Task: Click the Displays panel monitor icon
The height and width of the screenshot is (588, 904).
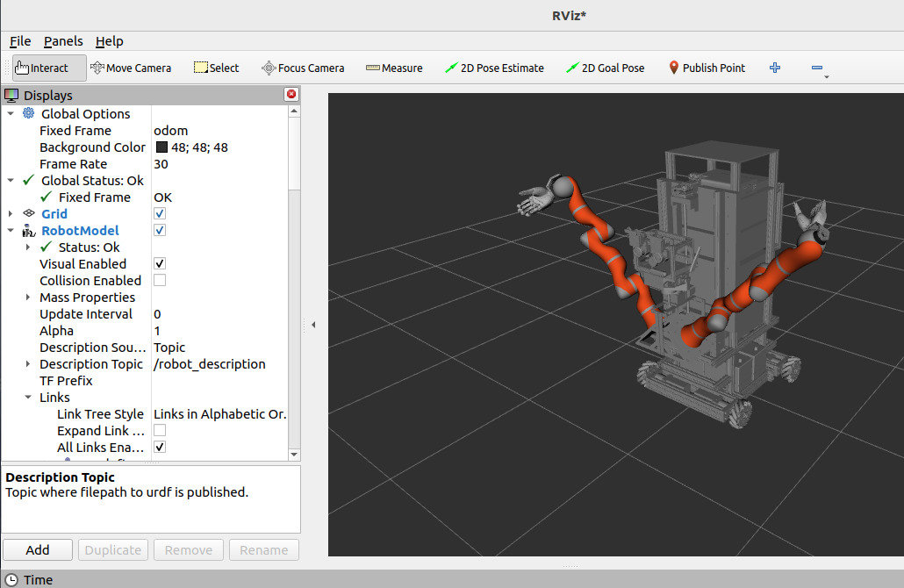Action: point(11,95)
